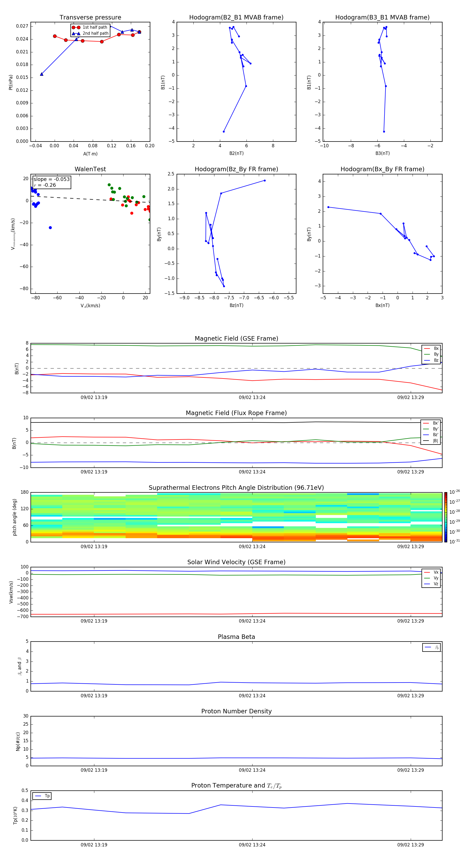Image resolution: width=473 pixels, height=868 pixels.
Task: Click the "|B|" flux rope legend entry
Action: tap(431, 441)
